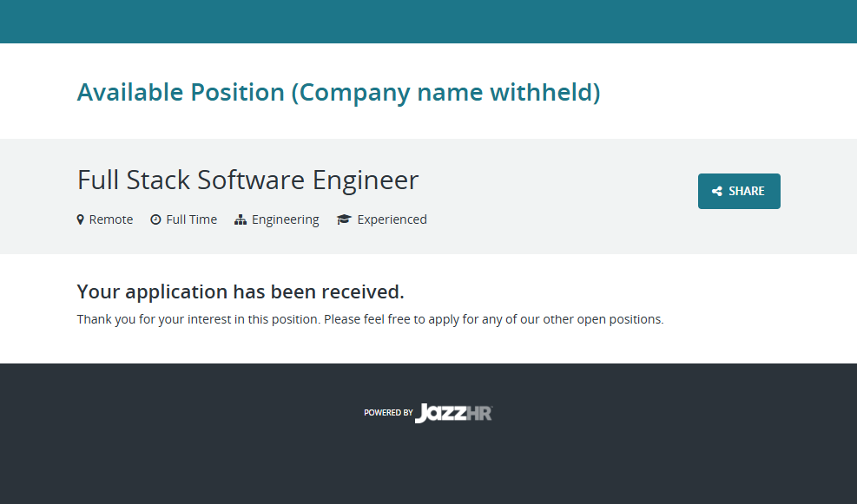Click the empty gray band left of SHARE
This screenshot has width=857, height=504.
click(564, 195)
